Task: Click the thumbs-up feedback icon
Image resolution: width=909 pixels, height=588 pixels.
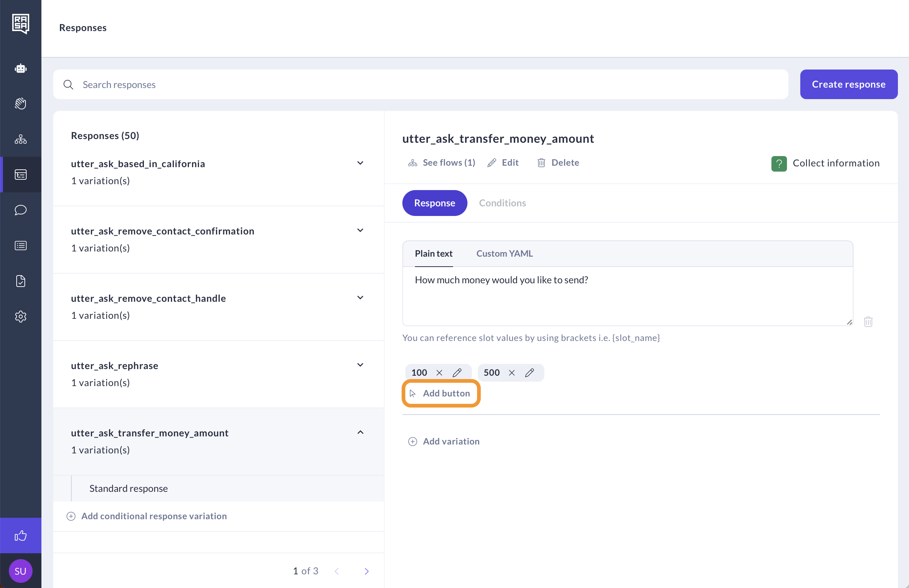Action: pos(21,535)
